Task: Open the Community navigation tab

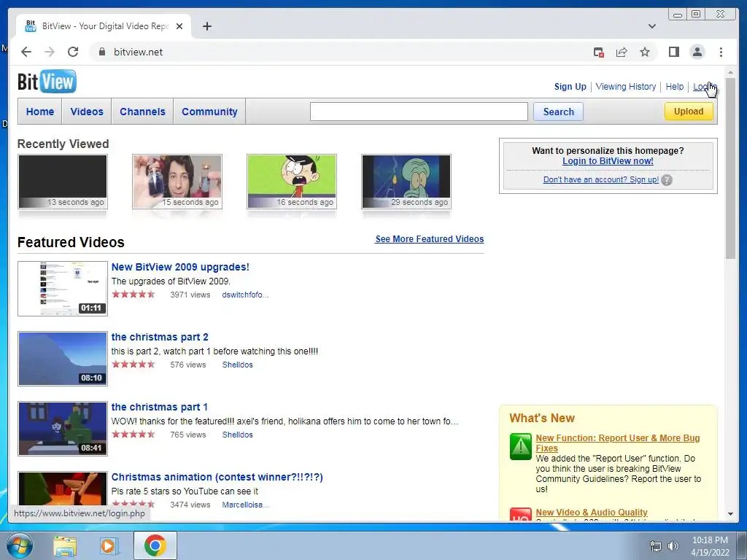Action: click(x=209, y=112)
